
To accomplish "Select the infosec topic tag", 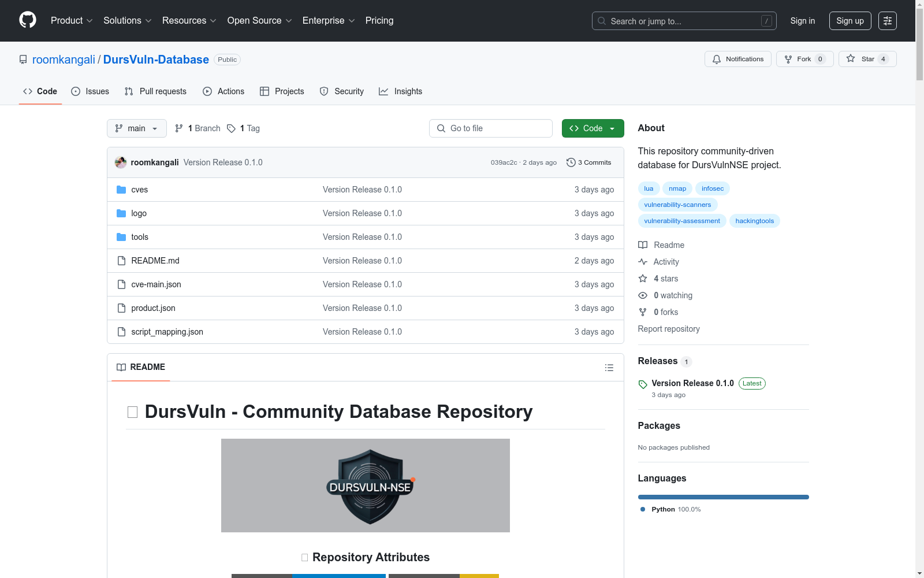I will click(x=713, y=188).
